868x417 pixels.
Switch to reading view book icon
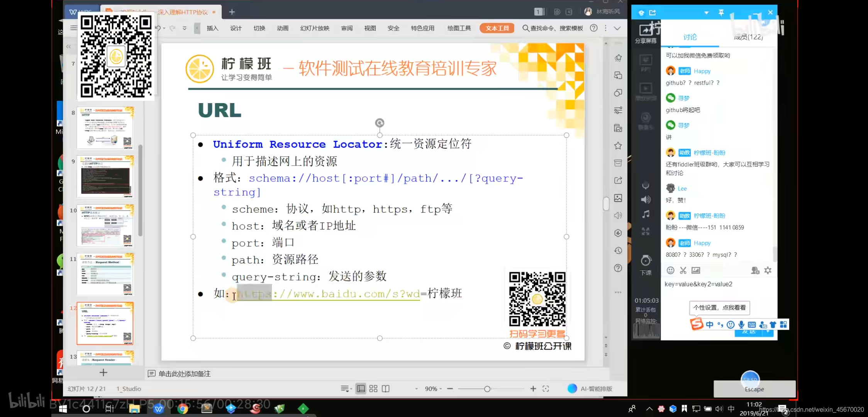tap(386, 389)
